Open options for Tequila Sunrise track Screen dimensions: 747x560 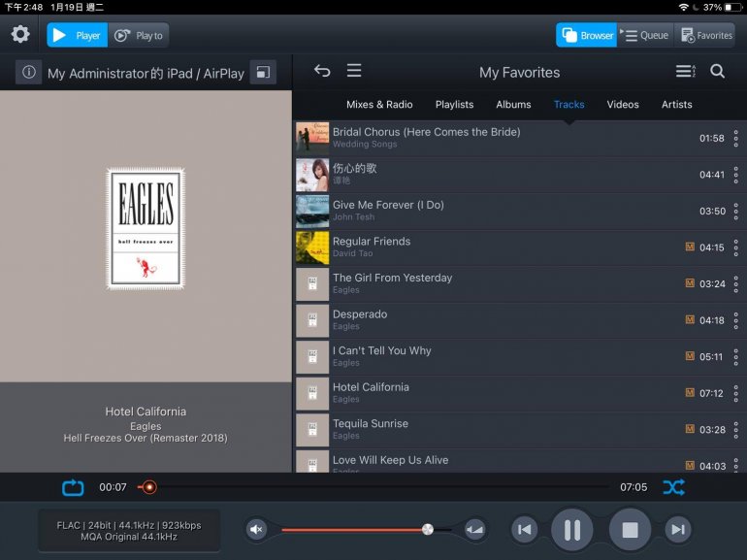736,430
